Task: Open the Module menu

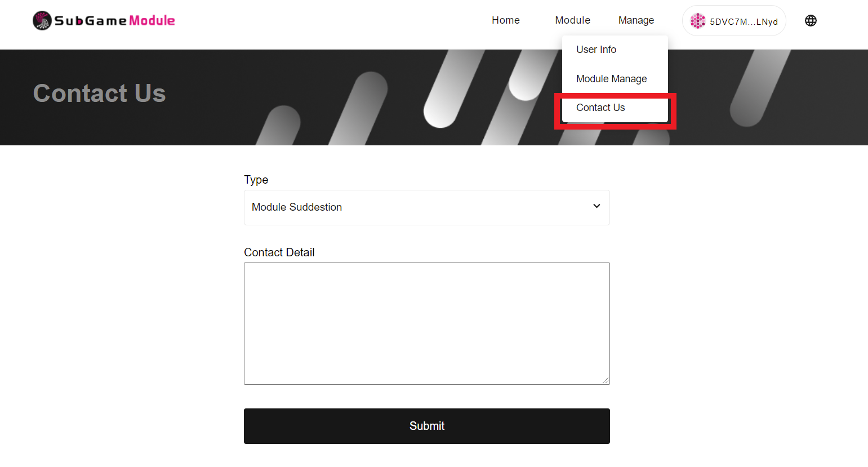Action: (x=572, y=20)
